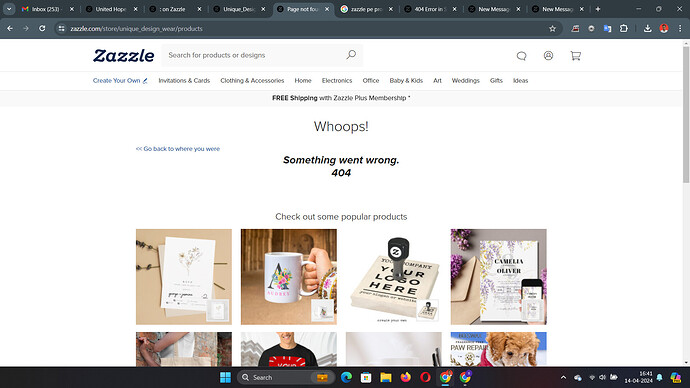Viewport: 690px width, 388px height.
Task: Open Chrome three-dot menu
Action: click(680, 29)
